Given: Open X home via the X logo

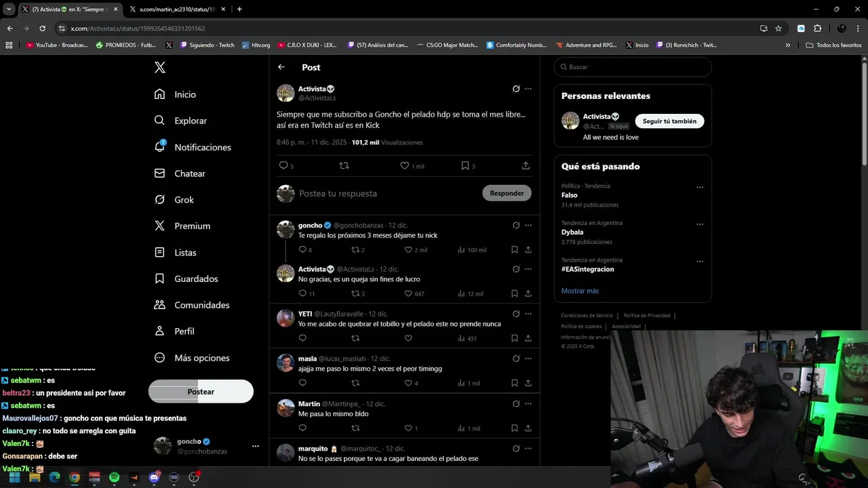Looking at the screenshot, I should coord(159,67).
